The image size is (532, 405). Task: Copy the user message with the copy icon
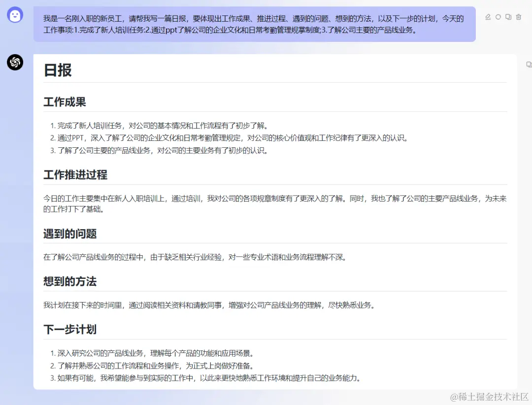pyautogui.click(x=508, y=17)
